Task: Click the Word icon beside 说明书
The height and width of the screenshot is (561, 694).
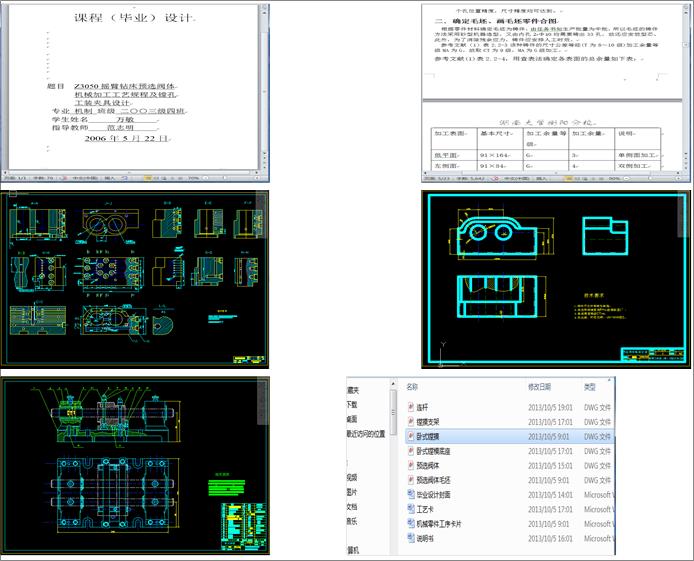Action: (x=411, y=538)
